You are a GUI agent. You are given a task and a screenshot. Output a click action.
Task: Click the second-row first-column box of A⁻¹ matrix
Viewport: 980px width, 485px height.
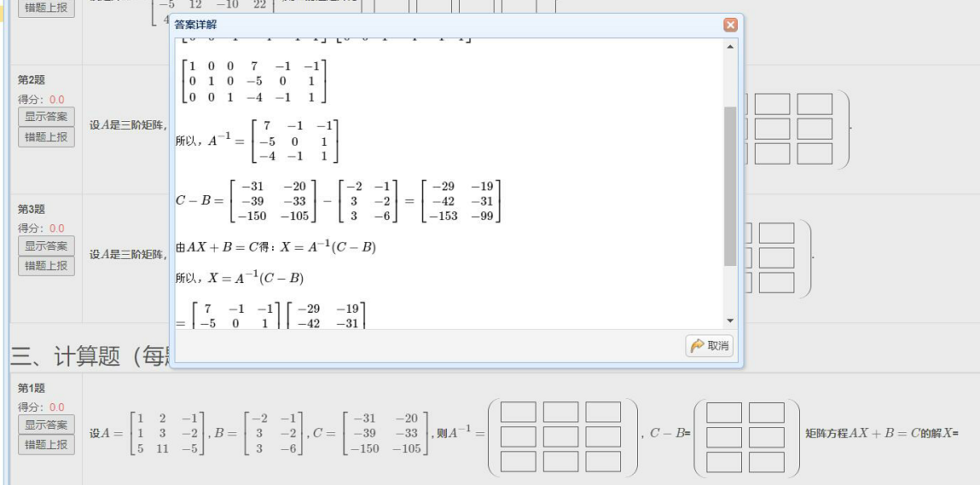pos(518,437)
